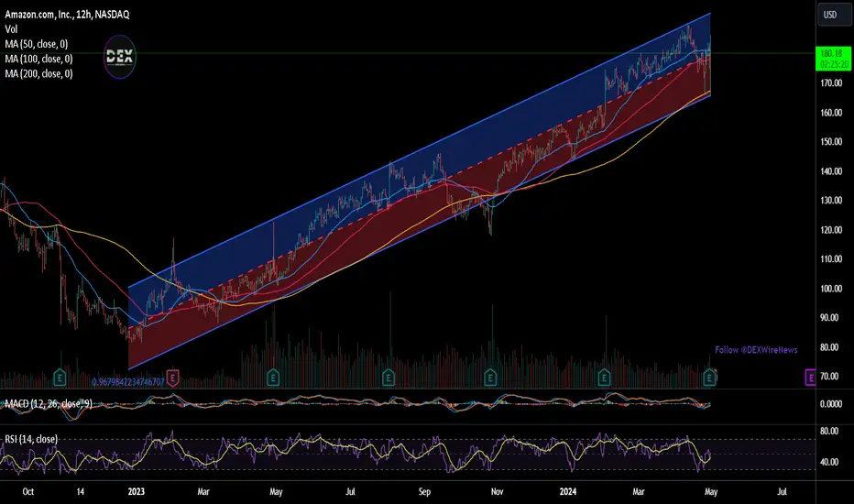Click the 14 date label on time axis

pyautogui.click(x=80, y=491)
